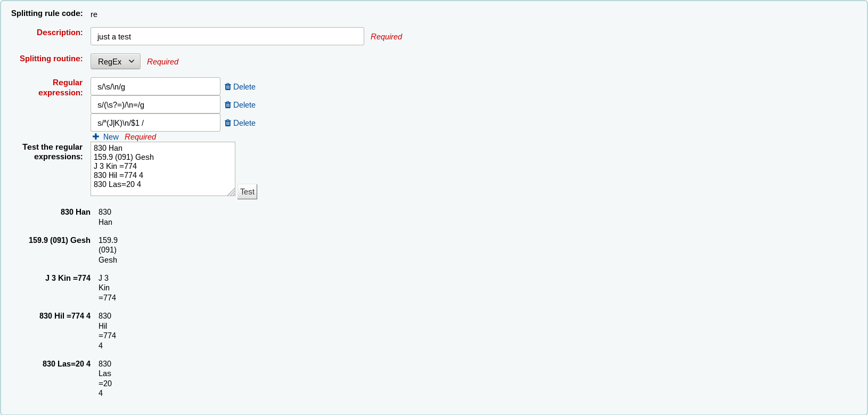Viewport: 868px width, 415px height.
Task: Click into the s/\s/\n/g expression field
Action: (155, 87)
